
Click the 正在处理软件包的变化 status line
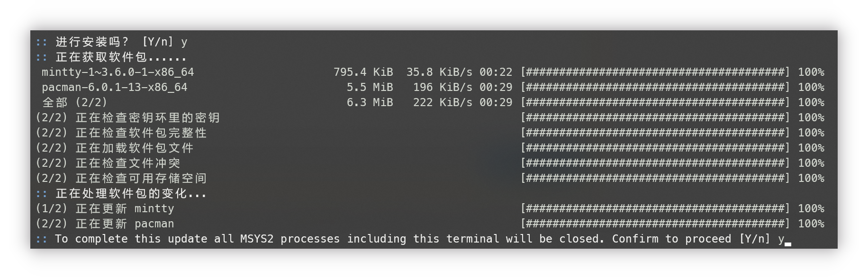pyautogui.click(x=131, y=193)
